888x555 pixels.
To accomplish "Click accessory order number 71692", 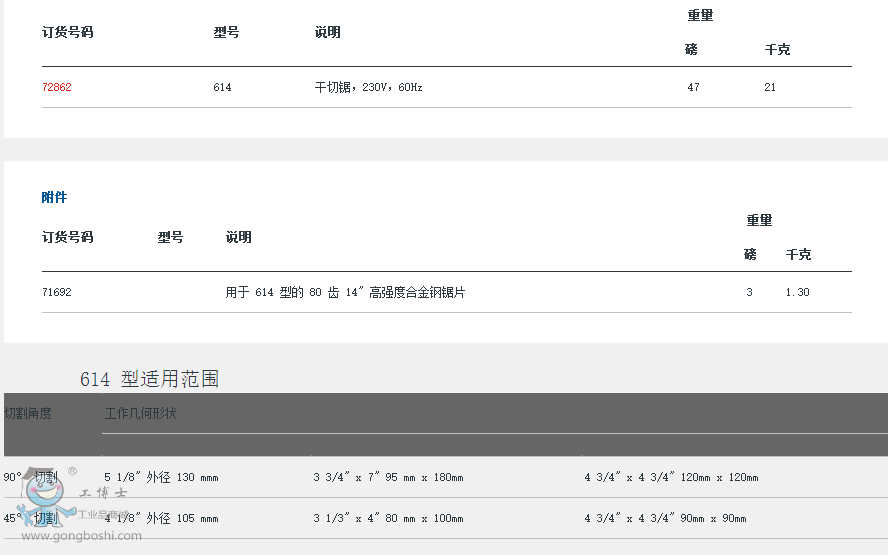I will pyautogui.click(x=57, y=293).
